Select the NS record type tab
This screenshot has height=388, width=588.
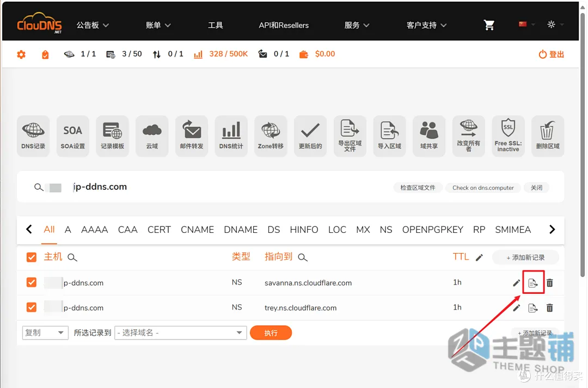[386, 230]
